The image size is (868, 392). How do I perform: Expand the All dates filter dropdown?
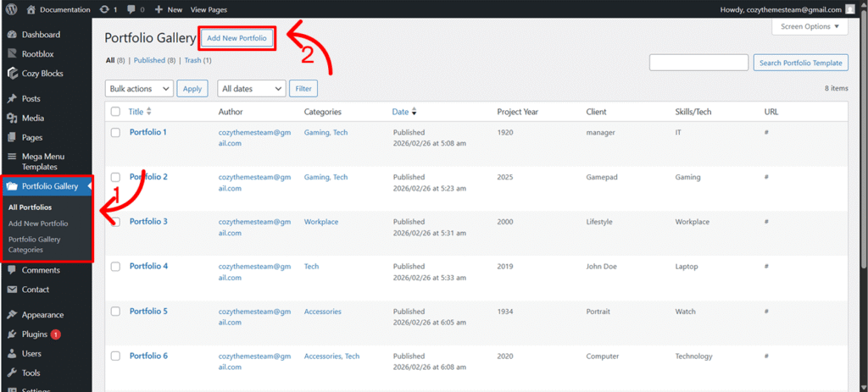coord(251,88)
